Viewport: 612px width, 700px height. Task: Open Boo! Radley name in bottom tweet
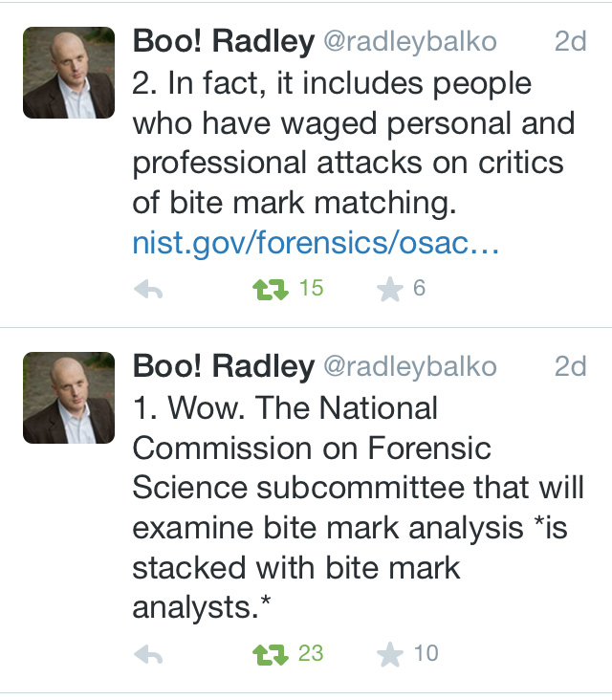point(222,366)
